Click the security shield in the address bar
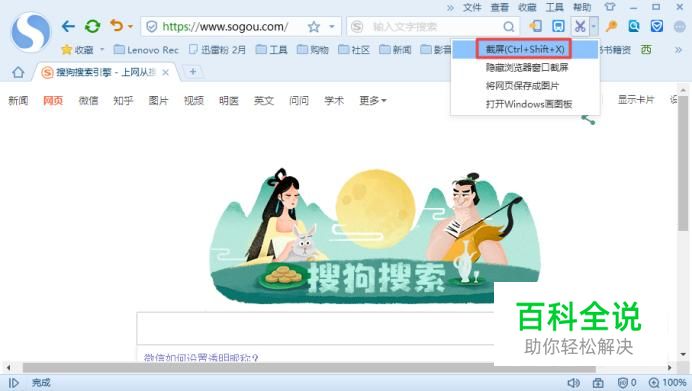 point(151,27)
